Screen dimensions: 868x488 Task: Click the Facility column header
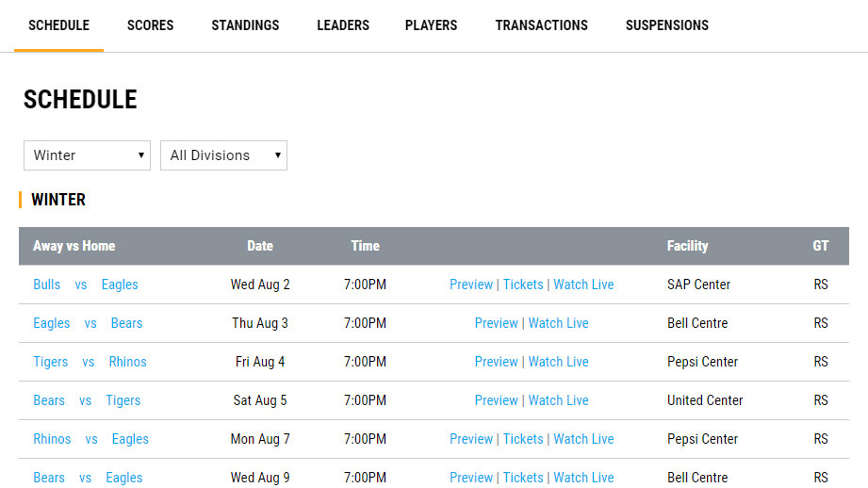(687, 246)
